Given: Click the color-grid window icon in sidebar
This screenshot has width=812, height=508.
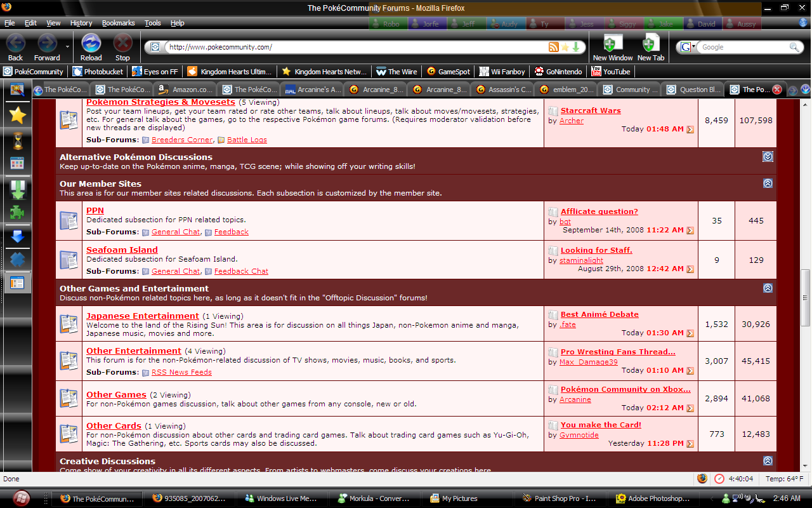Looking at the screenshot, I should 17,164.
